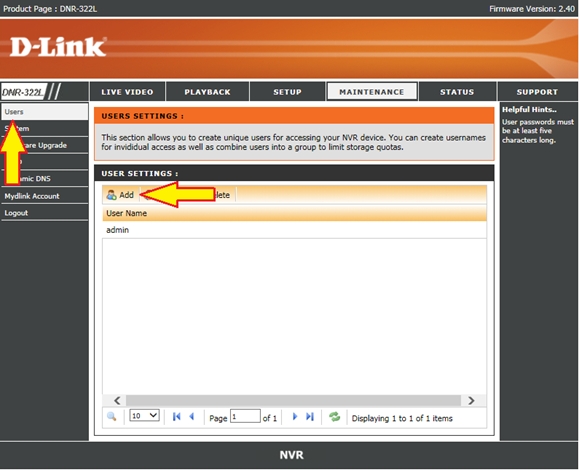Switch to the Playback tab
Image resolution: width=579 pixels, height=470 pixels.
(208, 92)
